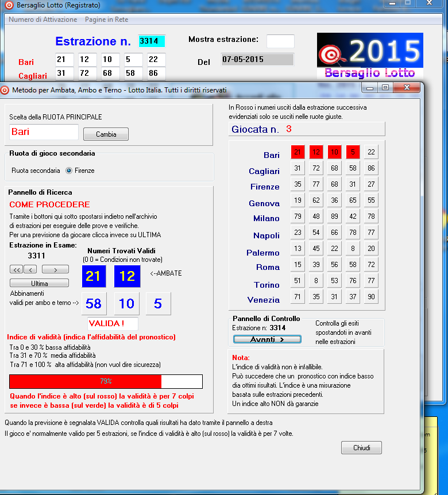Click the Bari main wheel text field
448x495 pixels.
pos(44,132)
